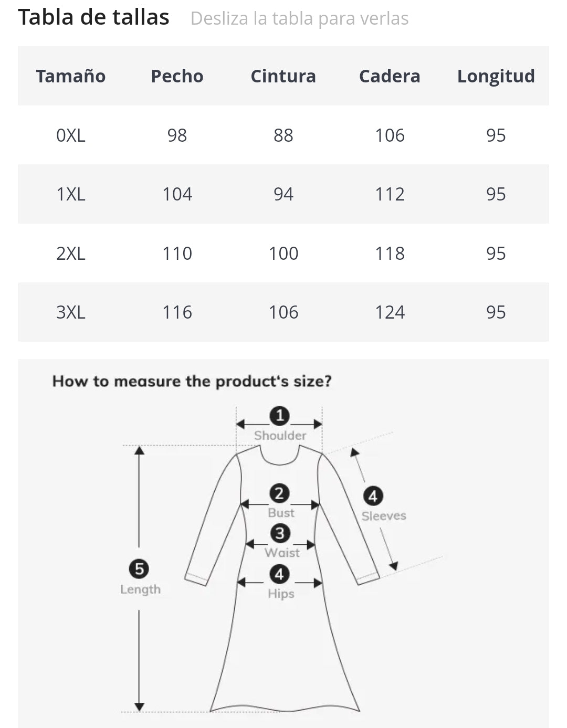The height and width of the screenshot is (728, 567).
Task: Click the number 4 circle above Hips
Action: pos(279,574)
